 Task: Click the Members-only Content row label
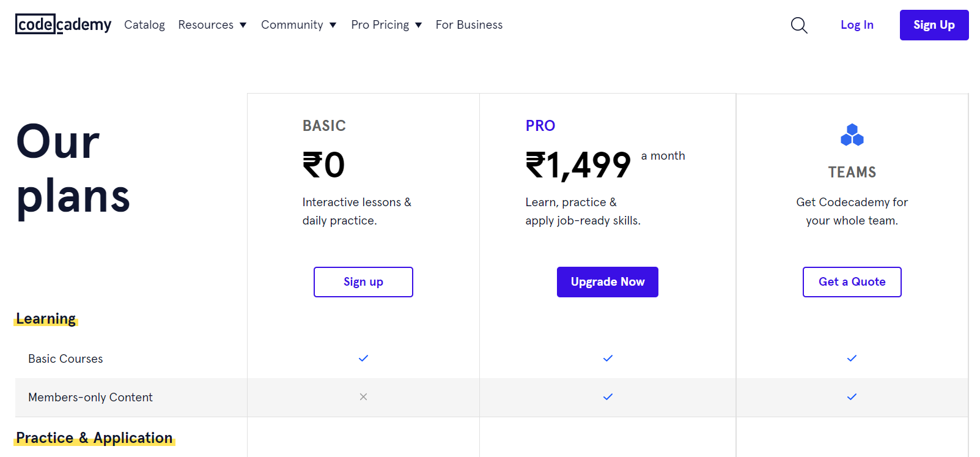(x=90, y=398)
